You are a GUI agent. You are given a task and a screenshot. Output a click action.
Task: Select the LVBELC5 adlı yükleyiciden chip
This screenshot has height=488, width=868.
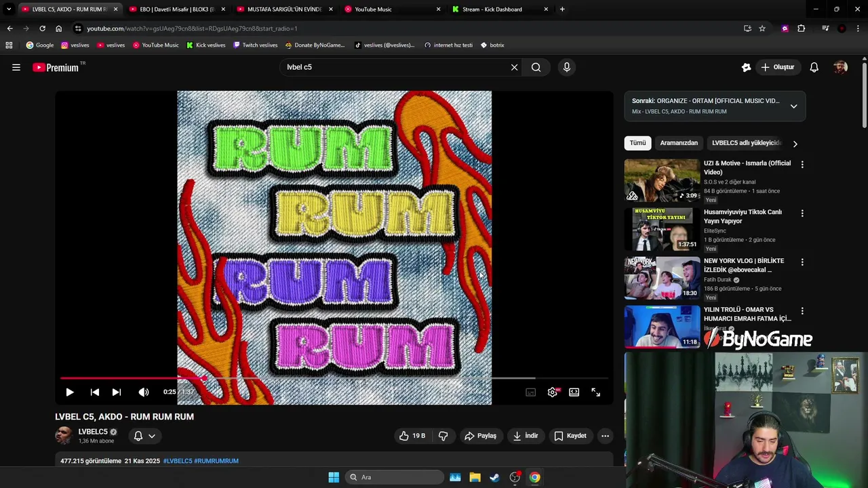click(x=747, y=143)
